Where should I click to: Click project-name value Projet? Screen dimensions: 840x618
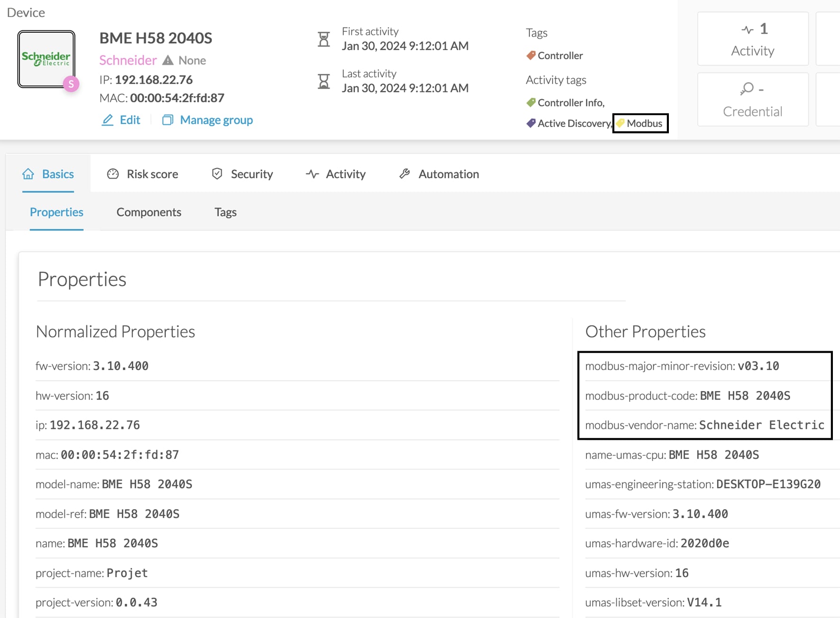(127, 573)
